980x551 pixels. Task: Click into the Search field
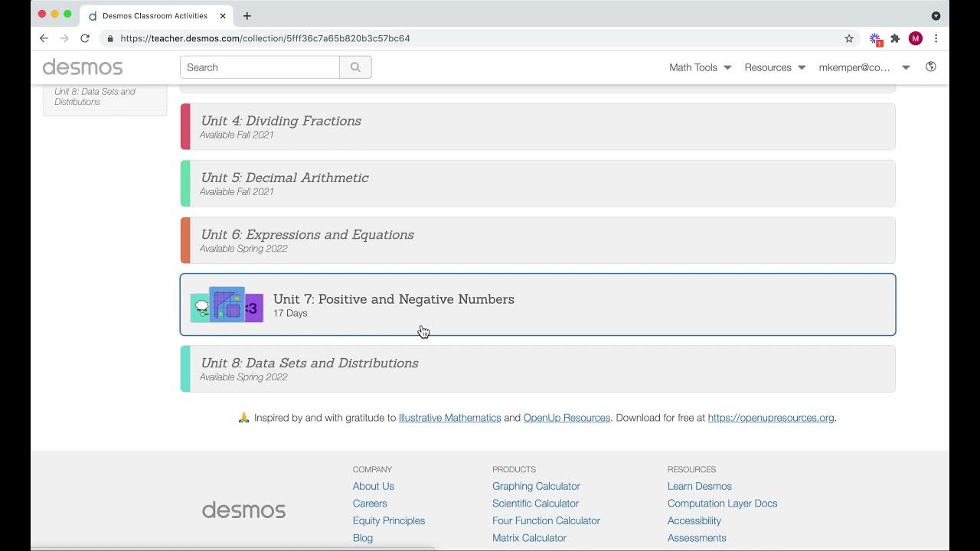tap(260, 67)
